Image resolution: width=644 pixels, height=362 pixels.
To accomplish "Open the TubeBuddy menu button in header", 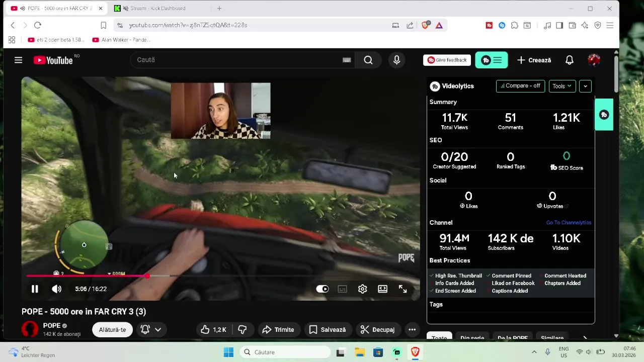I will pos(492,60).
